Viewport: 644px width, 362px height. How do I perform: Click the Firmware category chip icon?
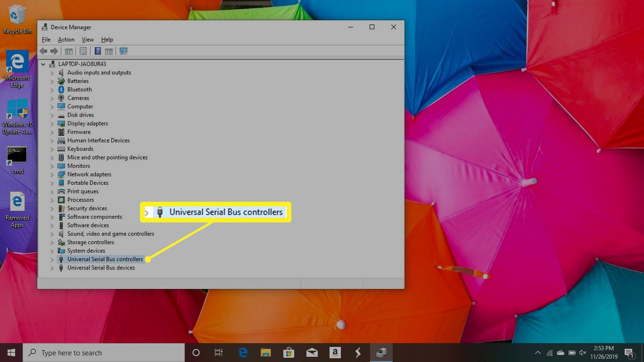[x=61, y=132]
